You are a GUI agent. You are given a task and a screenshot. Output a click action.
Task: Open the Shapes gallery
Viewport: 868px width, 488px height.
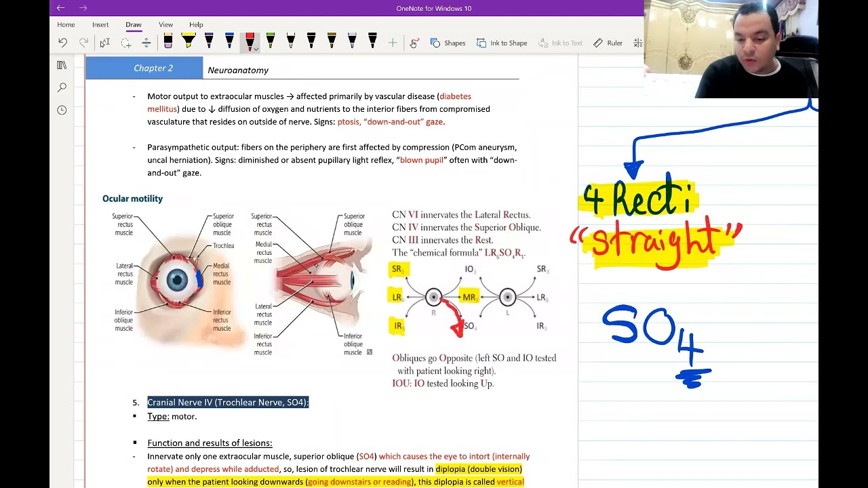point(448,43)
